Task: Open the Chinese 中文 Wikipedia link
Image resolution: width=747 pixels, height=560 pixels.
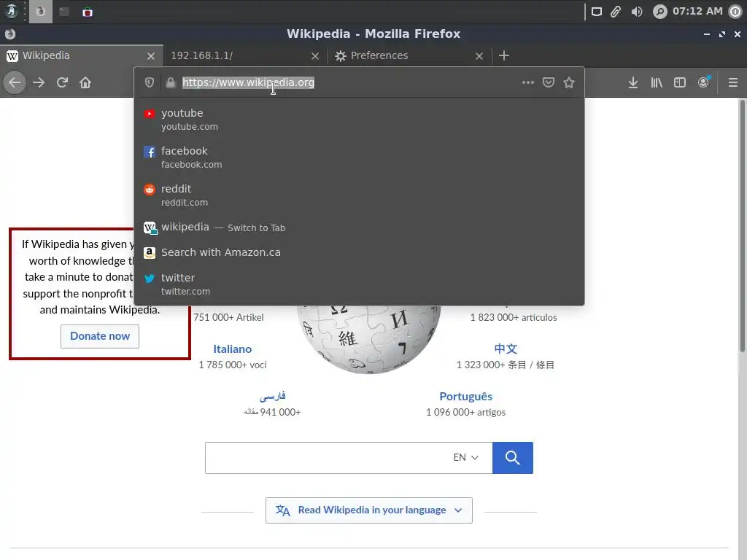Action: 506,349
